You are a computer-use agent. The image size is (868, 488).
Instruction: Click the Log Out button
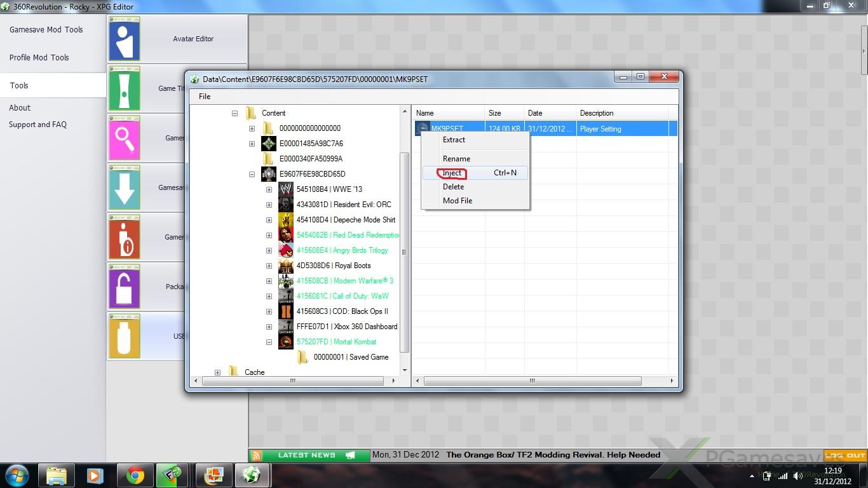[x=845, y=455]
